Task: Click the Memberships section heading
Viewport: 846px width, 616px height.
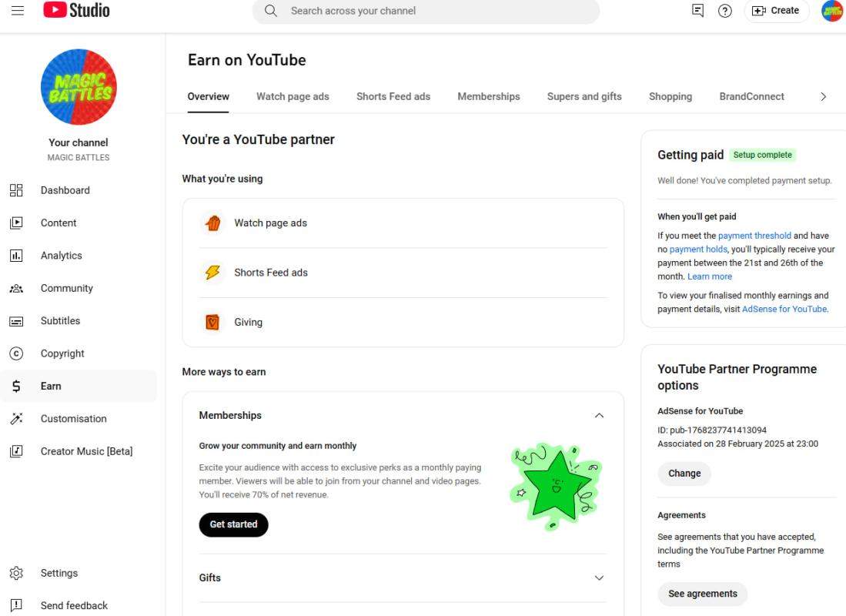Action: pyautogui.click(x=230, y=415)
